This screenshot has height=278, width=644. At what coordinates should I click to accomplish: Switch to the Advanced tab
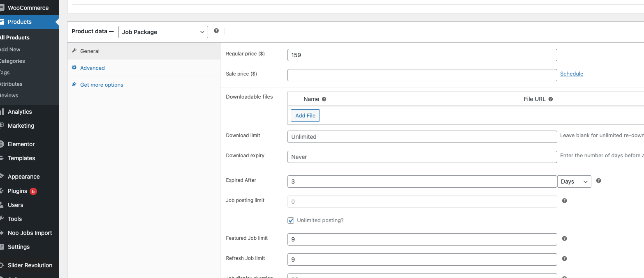click(x=144, y=68)
